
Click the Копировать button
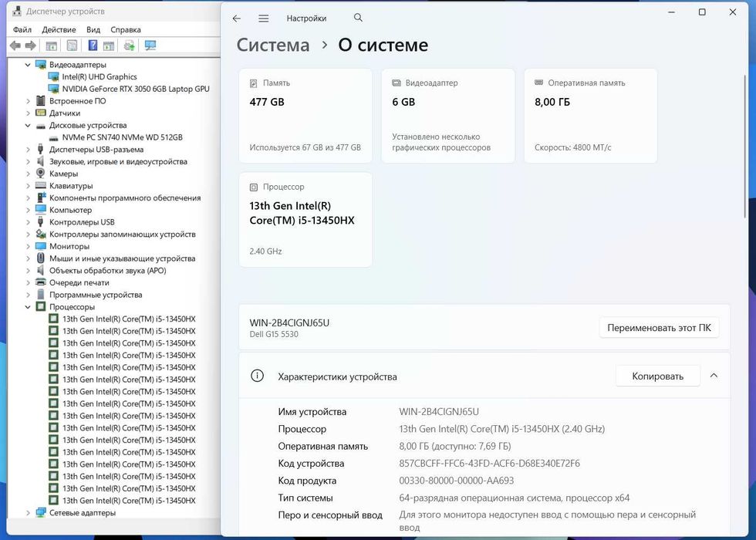point(657,376)
